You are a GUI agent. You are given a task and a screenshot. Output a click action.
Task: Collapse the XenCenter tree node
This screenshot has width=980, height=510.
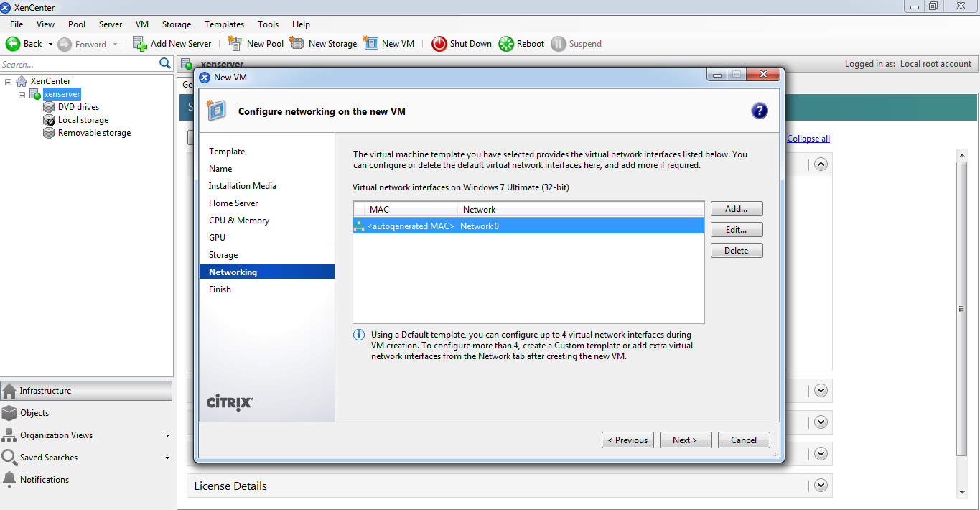pyautogui.click(x=8, y=81)
